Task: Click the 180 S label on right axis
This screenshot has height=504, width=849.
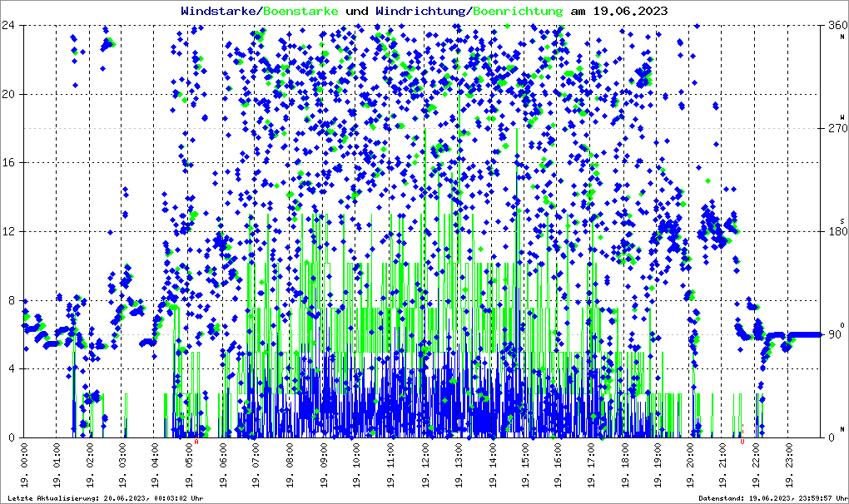Action: point(837,228)
